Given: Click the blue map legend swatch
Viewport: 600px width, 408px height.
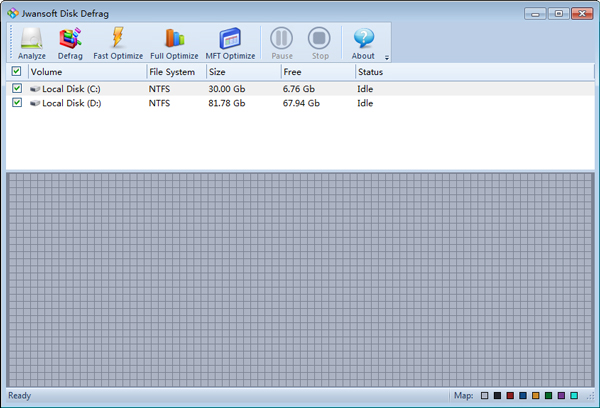Looking at the screenshot, I should 523,395.
